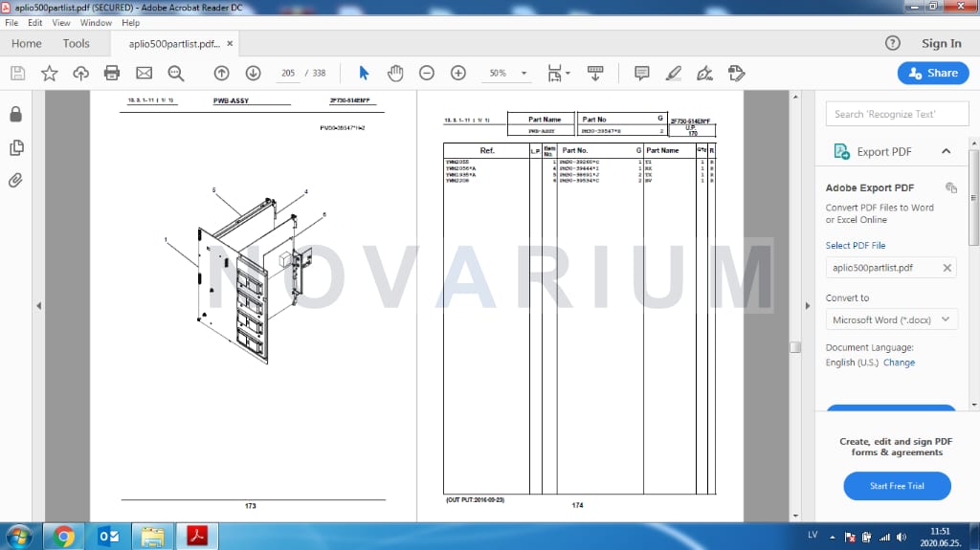Open the Window menu
This screenshot has width=980, height=550.
[x=96, y=23]
